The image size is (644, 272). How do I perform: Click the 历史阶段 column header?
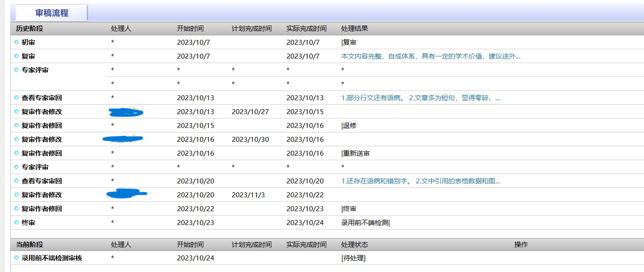[x=29, y=29]
